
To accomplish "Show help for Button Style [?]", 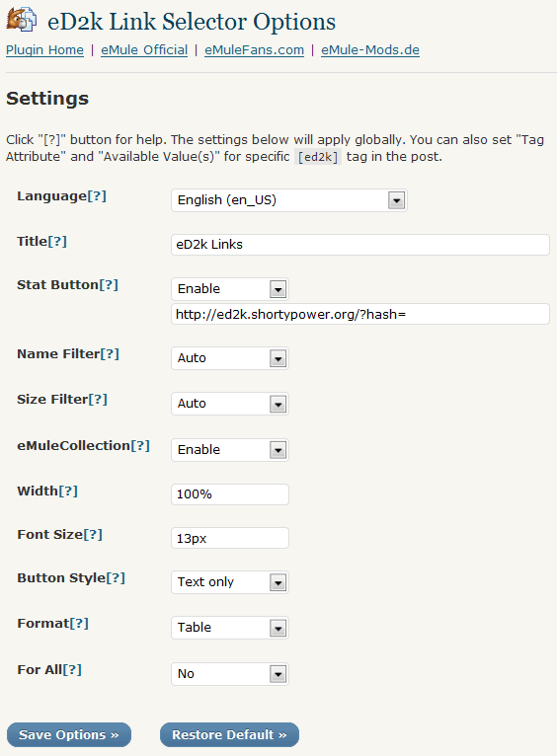I will point(116,577).
